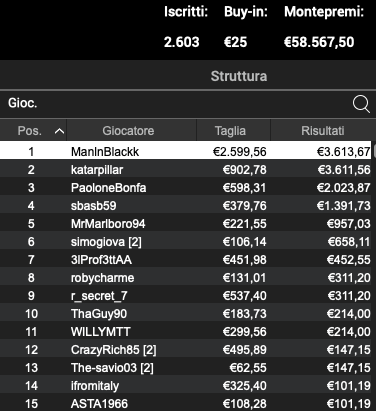Toggle the Pos. column sort arrow
This screenshot has height=411, width=376.
click(59, 131)
